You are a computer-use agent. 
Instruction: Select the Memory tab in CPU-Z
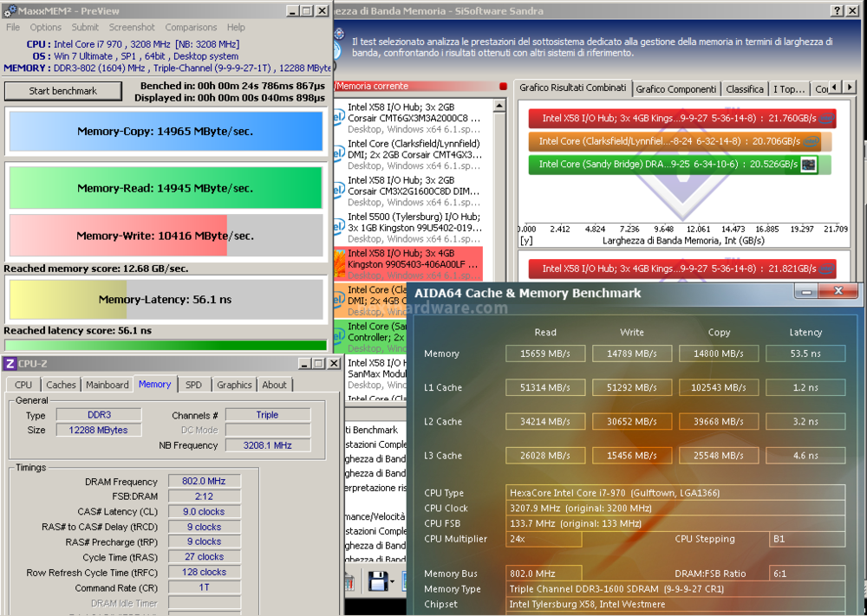155,384
